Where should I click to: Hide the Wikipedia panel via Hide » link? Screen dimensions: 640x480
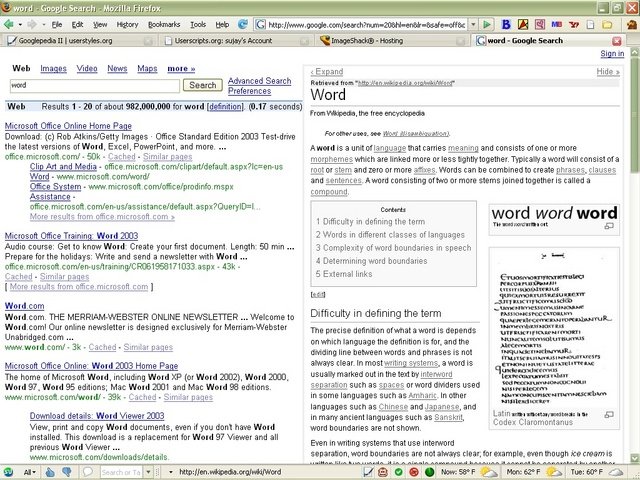point(608,72)
